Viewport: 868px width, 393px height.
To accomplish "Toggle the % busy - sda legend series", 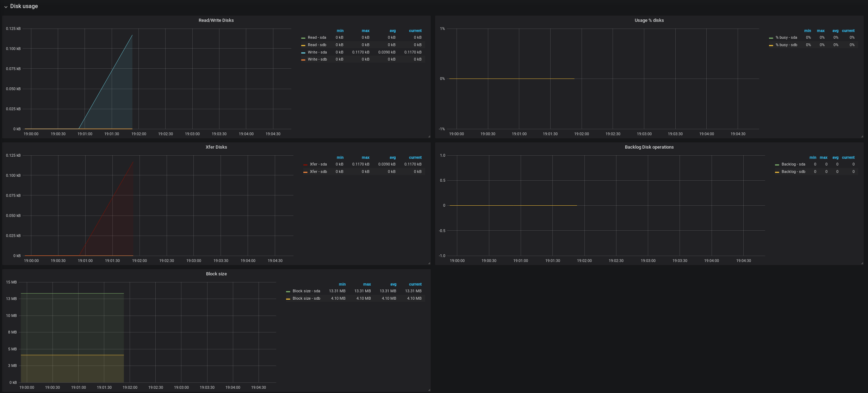I will [786, 38].
